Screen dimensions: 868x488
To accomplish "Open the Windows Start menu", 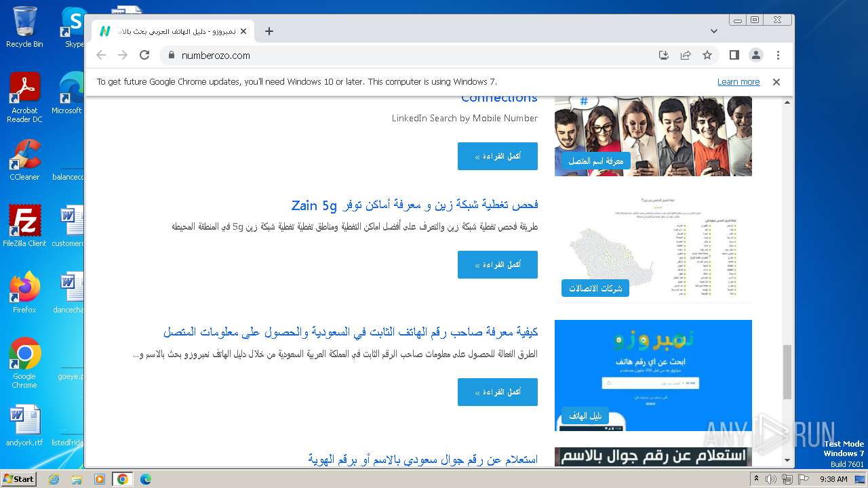I will 18,479.
